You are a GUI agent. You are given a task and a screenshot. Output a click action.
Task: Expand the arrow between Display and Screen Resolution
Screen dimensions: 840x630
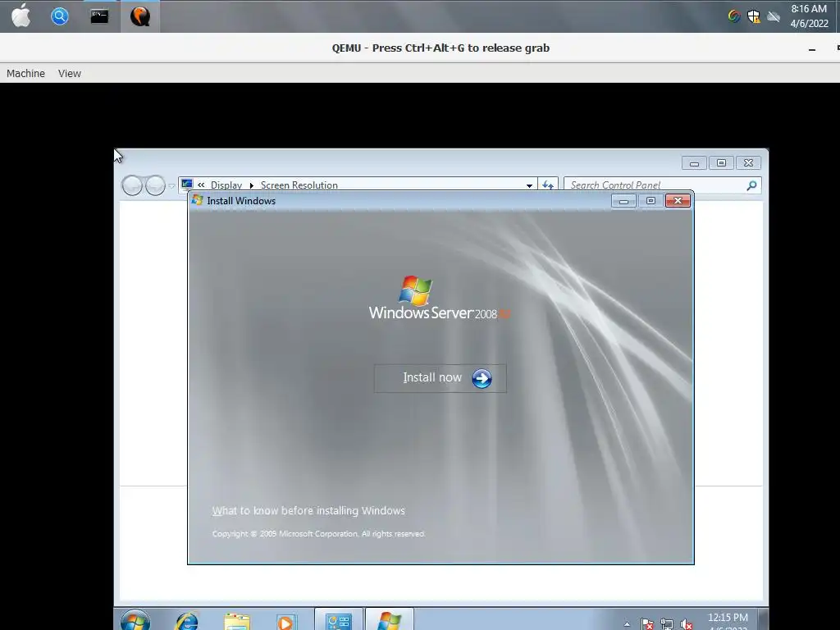tap(251, 185)
